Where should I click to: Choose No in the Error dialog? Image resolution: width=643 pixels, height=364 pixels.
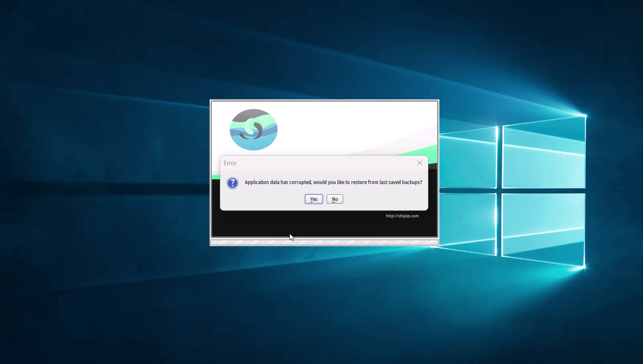click(335, 199)
